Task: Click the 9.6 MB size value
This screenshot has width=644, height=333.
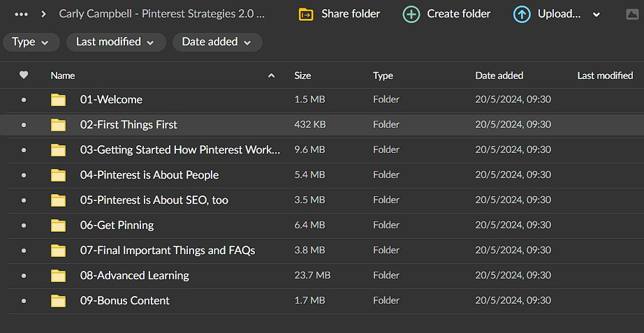Action: [309, 150]
